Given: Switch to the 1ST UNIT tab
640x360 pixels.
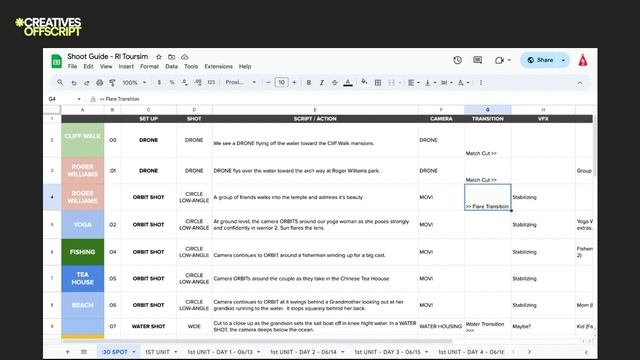Looking at the screenshot, I should tap(161, 352).
